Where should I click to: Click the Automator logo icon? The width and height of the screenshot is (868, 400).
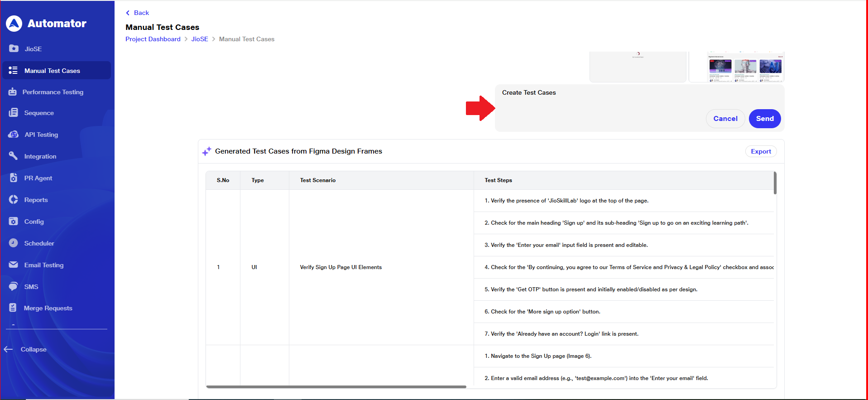(x=14, y=24)
